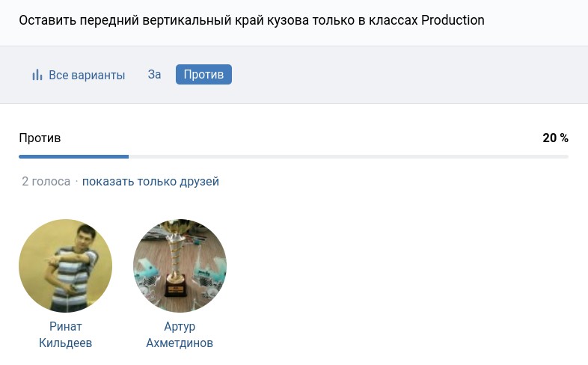Click the bar chart icon beside Все варианты
The width and height of the screenshot is (588, 365).
37,75
